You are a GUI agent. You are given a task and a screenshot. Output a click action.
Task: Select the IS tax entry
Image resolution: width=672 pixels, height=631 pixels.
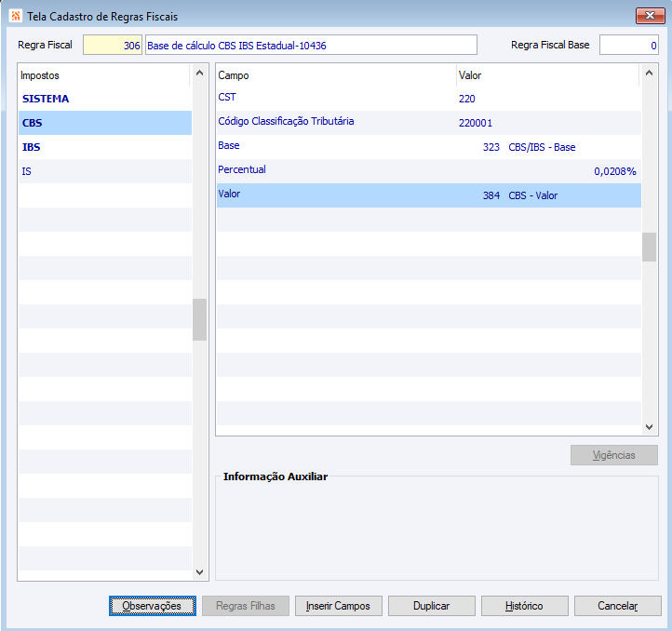[x=105, y=171]
